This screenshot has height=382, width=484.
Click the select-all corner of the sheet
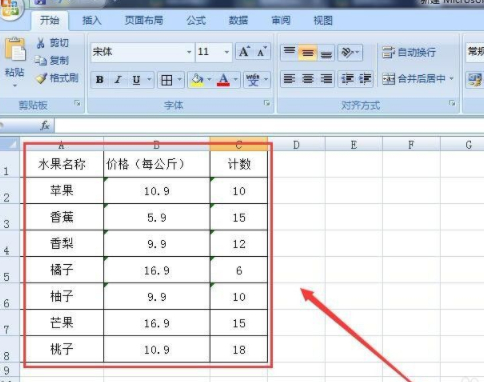pos(10,144)
